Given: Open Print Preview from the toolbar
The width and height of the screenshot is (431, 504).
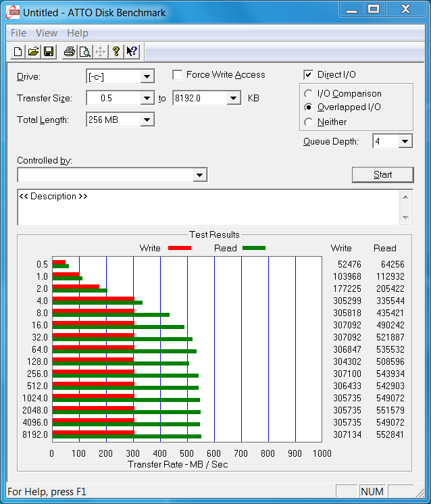Looking at the screenshot, I should [85, 51].
